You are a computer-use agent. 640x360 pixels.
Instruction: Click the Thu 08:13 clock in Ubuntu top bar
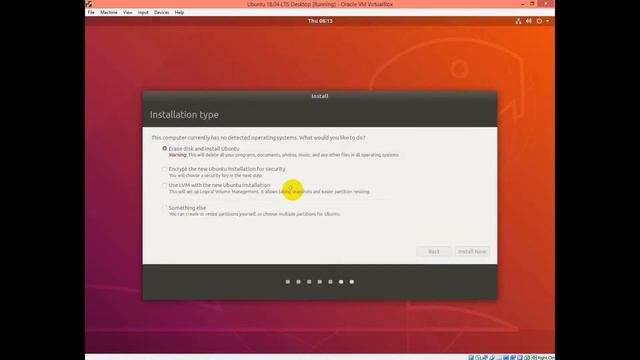(x=320, y=21)
